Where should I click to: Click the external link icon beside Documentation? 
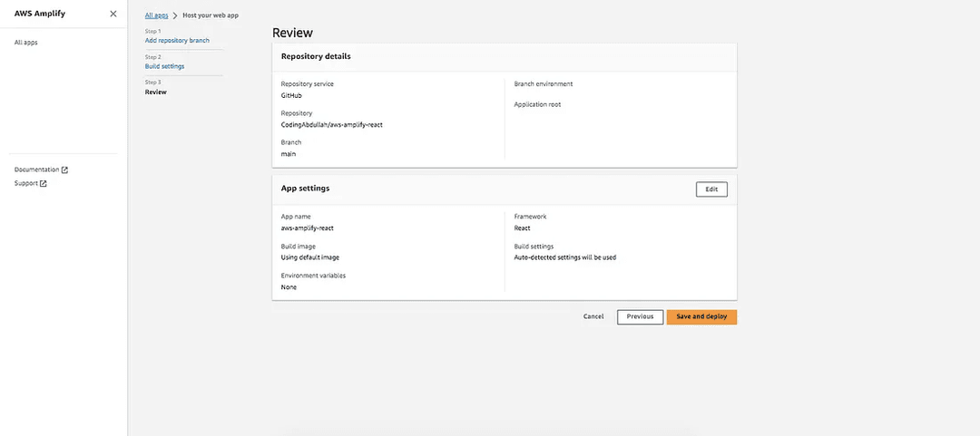pyautogui.click(x=64, y=170)
